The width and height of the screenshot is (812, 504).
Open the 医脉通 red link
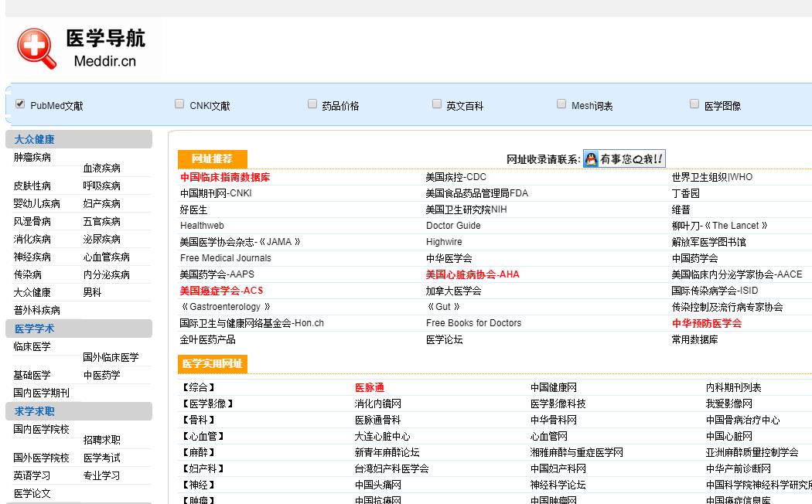tap(369, 387)
